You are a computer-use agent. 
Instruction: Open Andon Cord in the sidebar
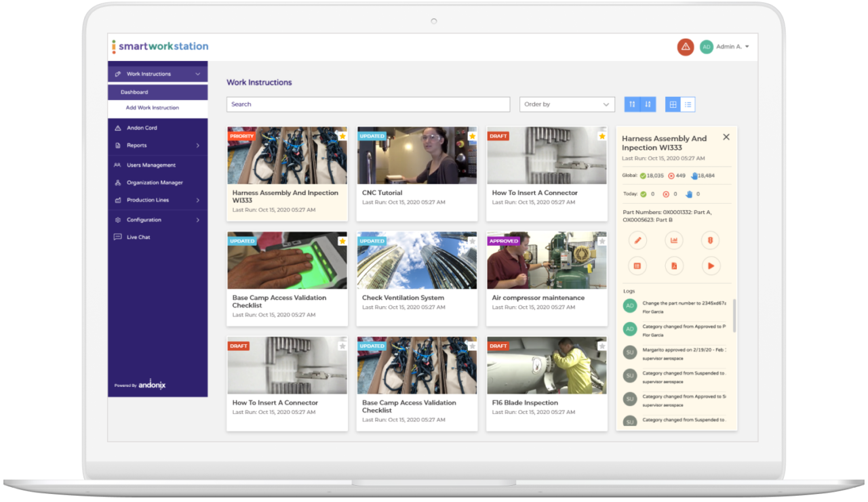pyautogui.click(x=142, y=128)
